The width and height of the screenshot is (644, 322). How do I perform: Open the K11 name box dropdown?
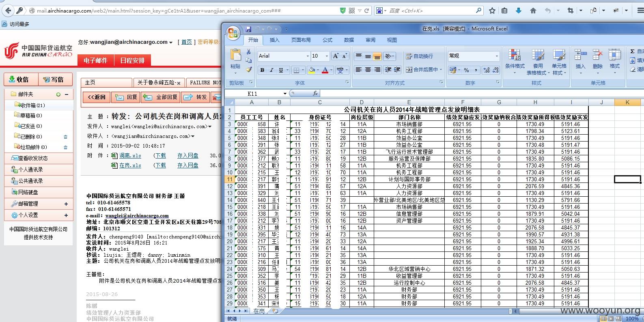pyautogui.click(x=285, y=94)
